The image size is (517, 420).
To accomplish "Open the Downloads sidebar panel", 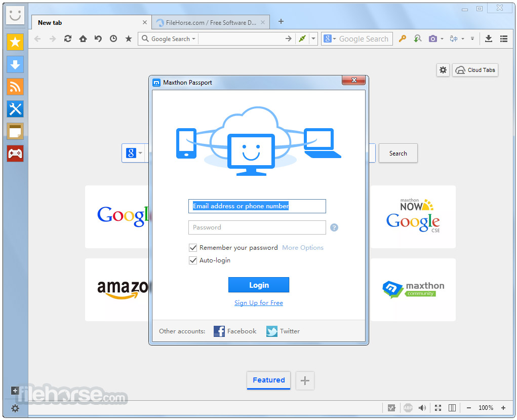I will pos(15,64).
